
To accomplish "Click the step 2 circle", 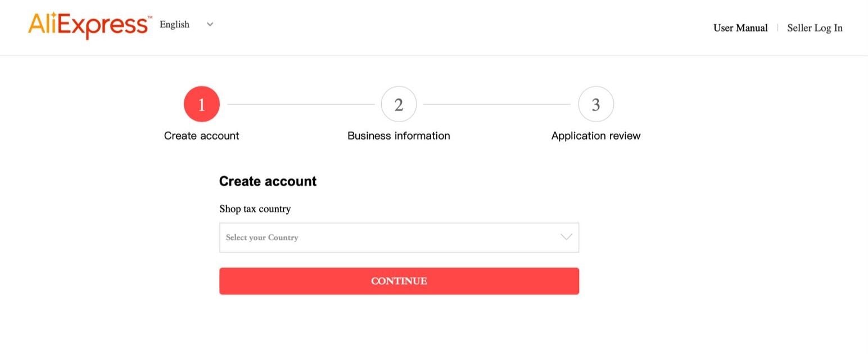I will pos(399,104).
